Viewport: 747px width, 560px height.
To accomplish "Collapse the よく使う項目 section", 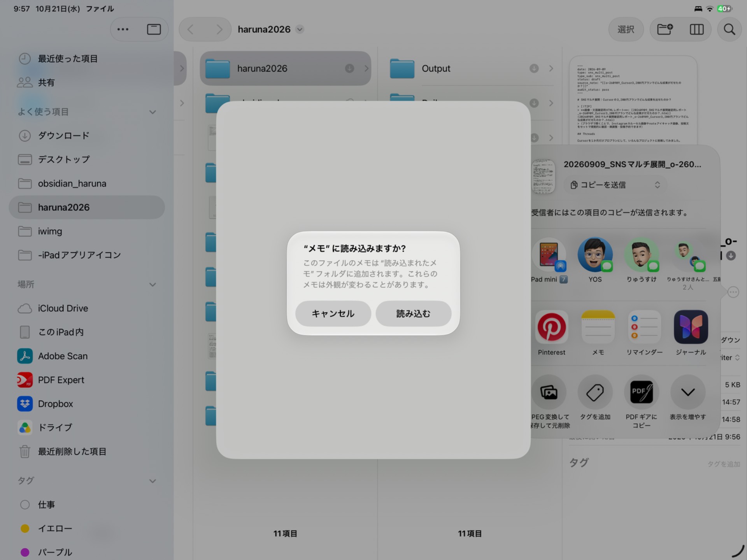I will (x=153, y=112).
